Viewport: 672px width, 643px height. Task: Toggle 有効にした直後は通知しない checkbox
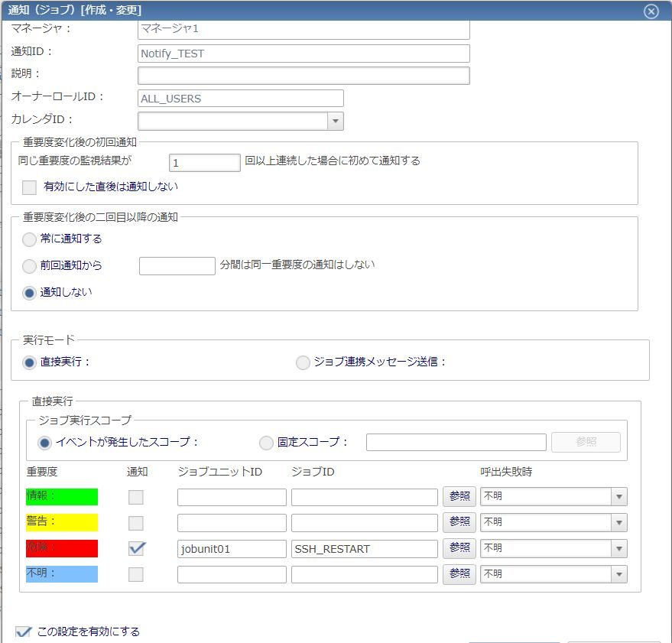pyautogui.click(x=29, y=187)
